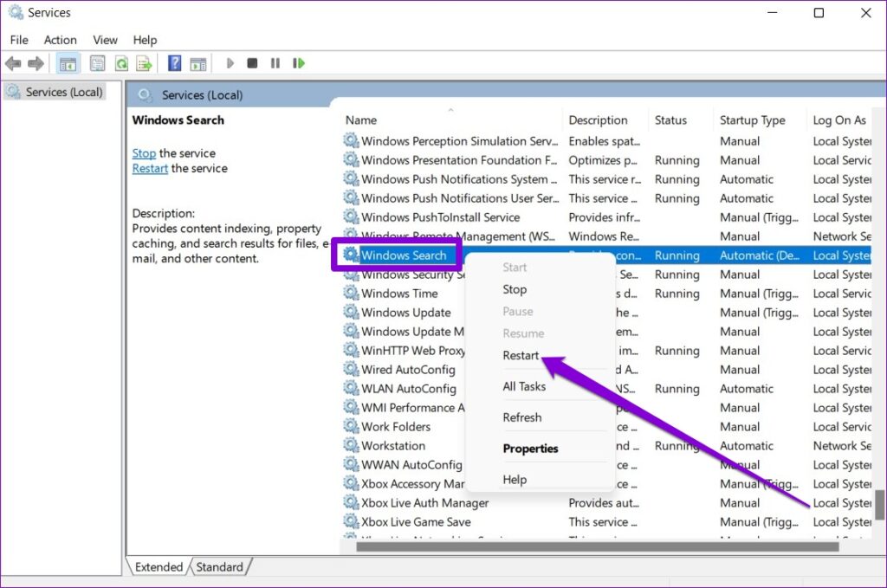
Task: Open the Action menu
Action: (x=60, y=40)
